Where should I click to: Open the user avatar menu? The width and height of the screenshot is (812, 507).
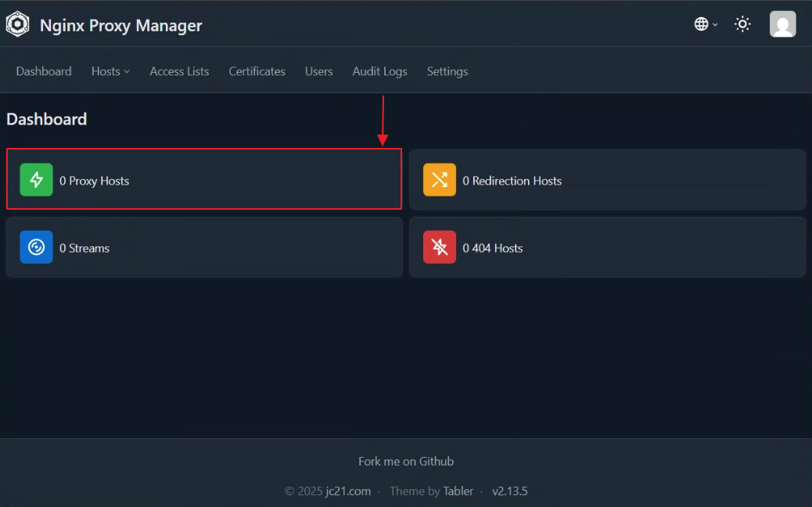pyautogui.click(x=782, y=23)
